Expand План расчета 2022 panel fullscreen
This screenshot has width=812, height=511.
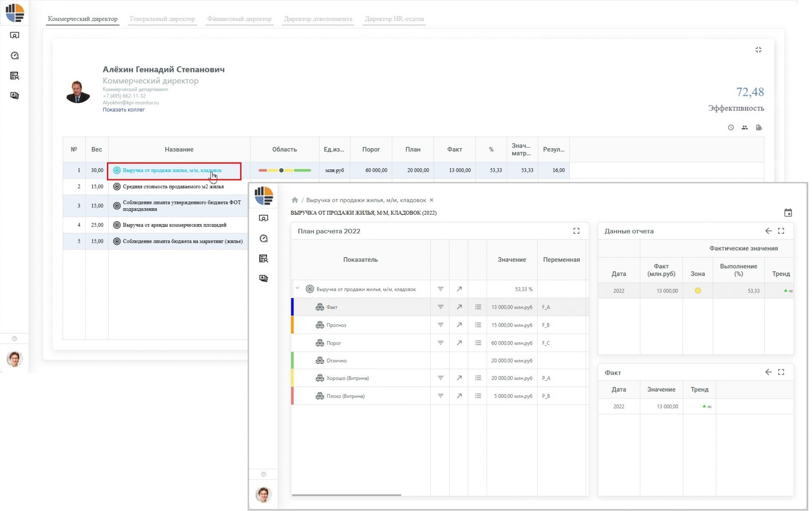pos(576,231)
